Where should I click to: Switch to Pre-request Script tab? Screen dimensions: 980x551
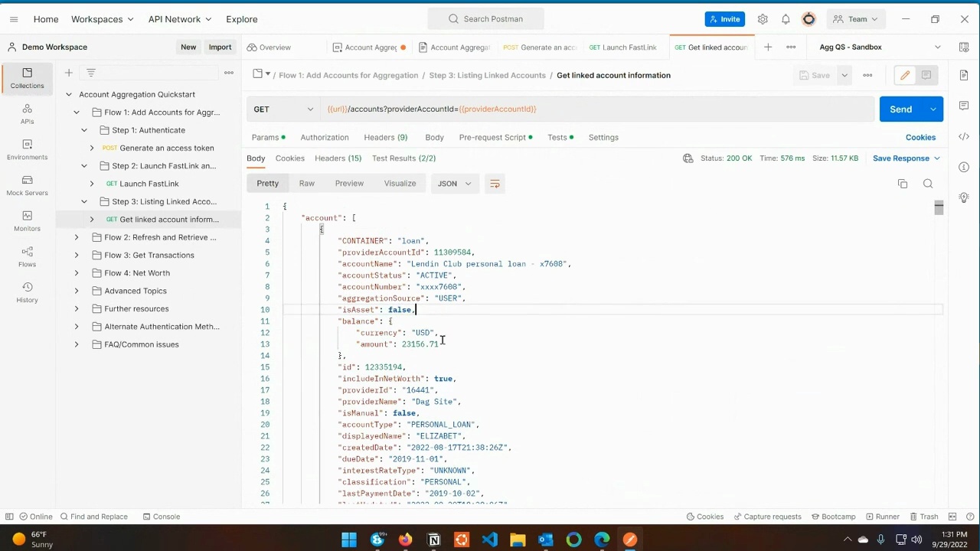[x=495, y=138]
